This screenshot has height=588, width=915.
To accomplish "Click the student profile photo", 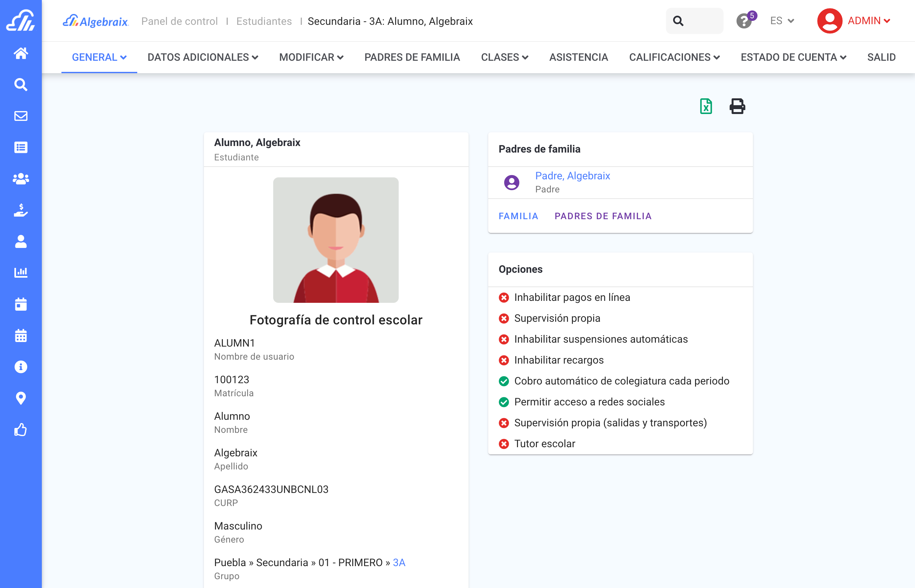I will 336,240.
